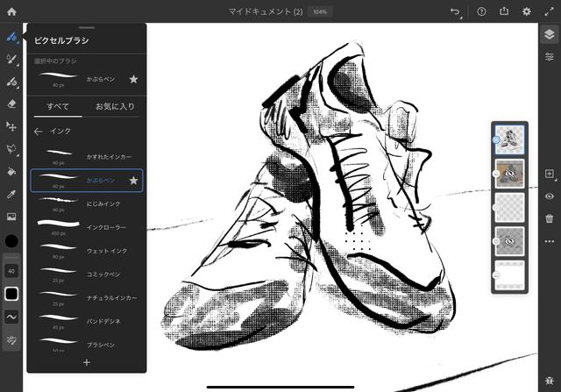Open the 104% zoom level indicator
This screenshot has width=561, height=392.
coord(320,11)
